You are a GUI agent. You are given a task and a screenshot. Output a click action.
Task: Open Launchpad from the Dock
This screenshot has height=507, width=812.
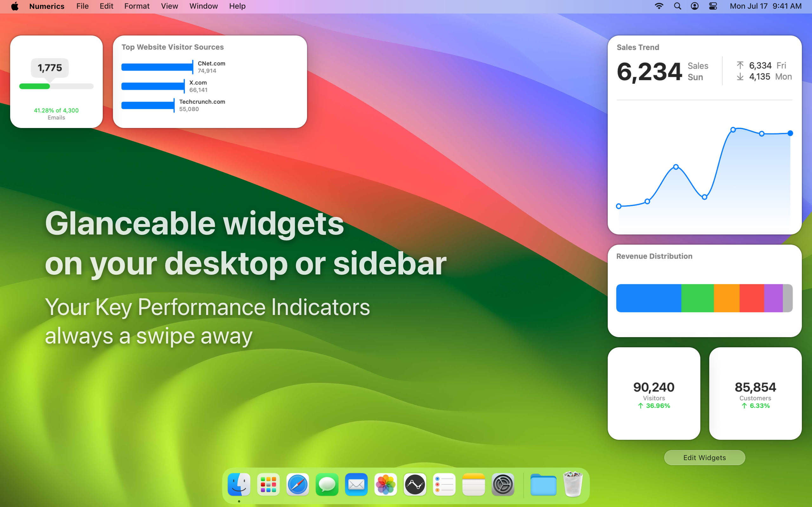268,485
